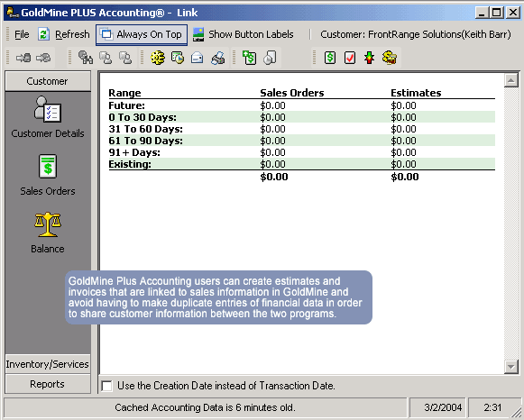Click the GoldMine title bar app icon

(13, 13)
